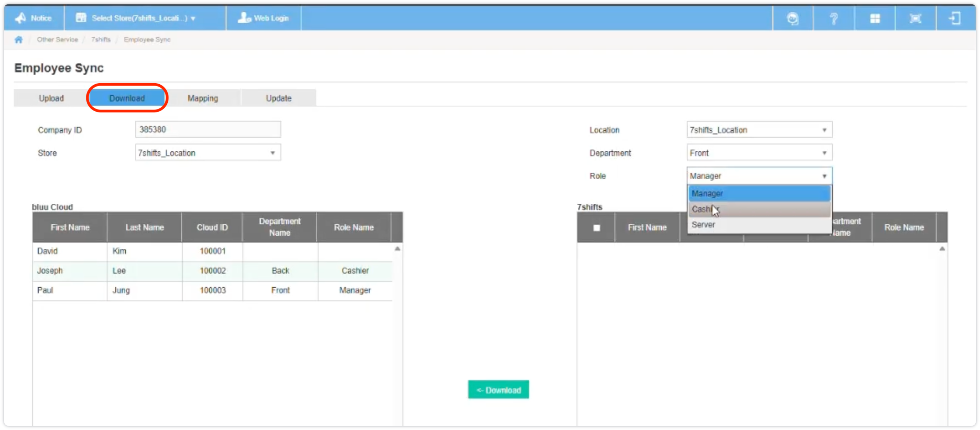Screen dimensions: 980x430
Task: Click the logout icon
Action: tap(955, 18)
